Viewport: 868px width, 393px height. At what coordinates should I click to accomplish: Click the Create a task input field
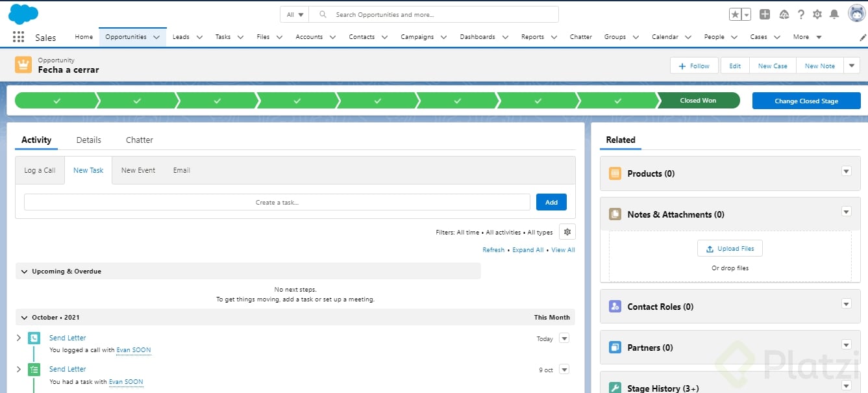pyautogui.click(x=277, y=202)
